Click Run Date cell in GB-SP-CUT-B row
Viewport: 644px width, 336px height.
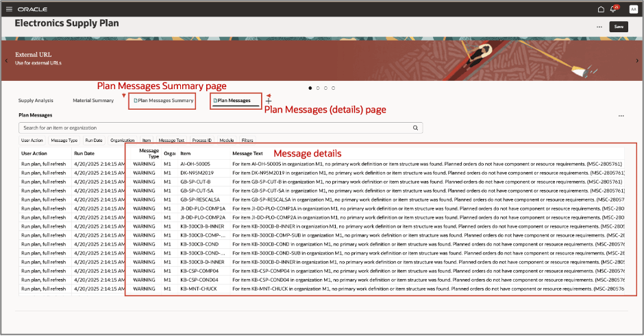coord(99,182)
